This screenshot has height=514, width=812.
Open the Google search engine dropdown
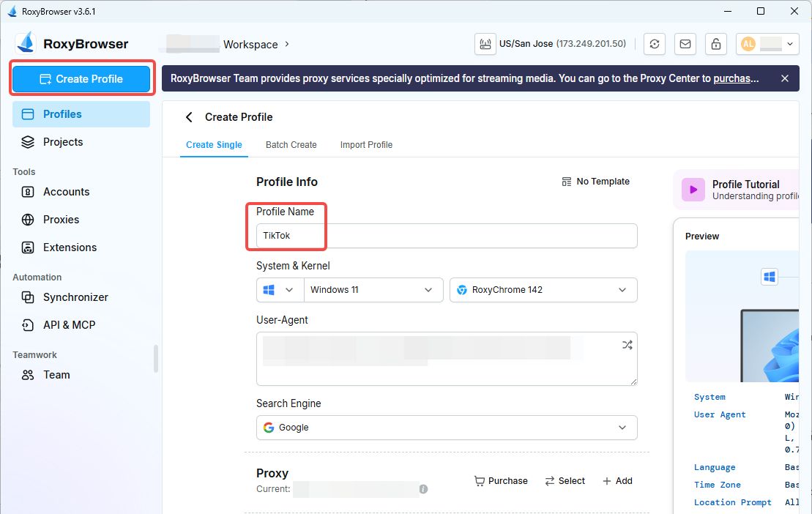pos(447,427)
